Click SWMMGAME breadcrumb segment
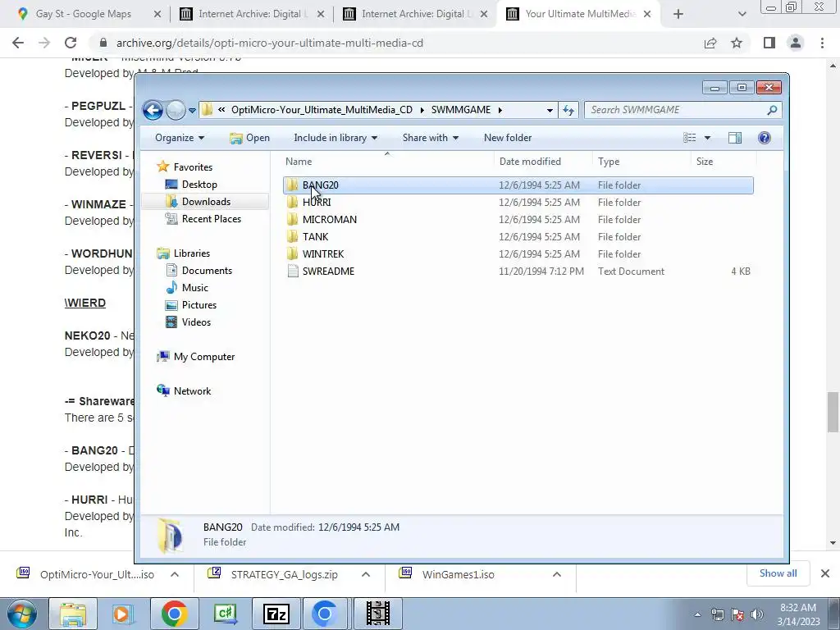 [461, 110]
